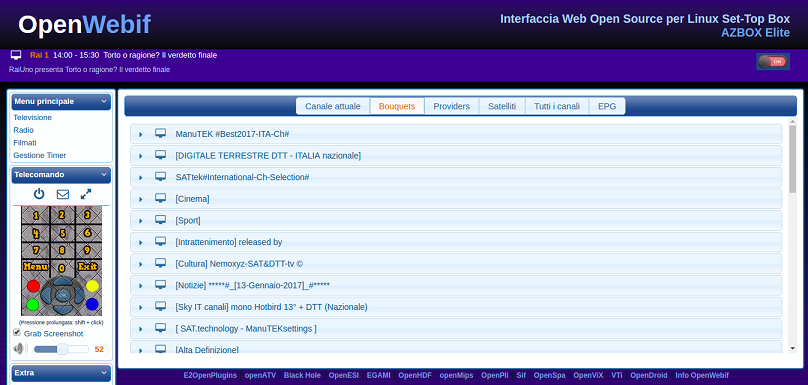The width and height of the screenshot is (808, 385).
Task: Click the remote up arrow
Action: [x=62, y=282]
